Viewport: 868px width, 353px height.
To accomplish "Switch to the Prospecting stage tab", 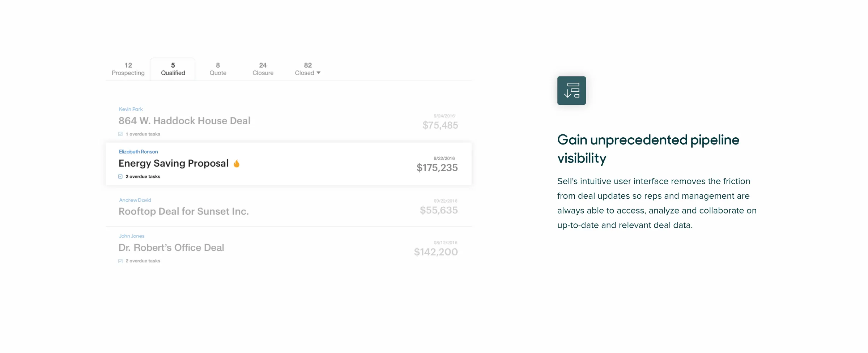I will point(128,69).
